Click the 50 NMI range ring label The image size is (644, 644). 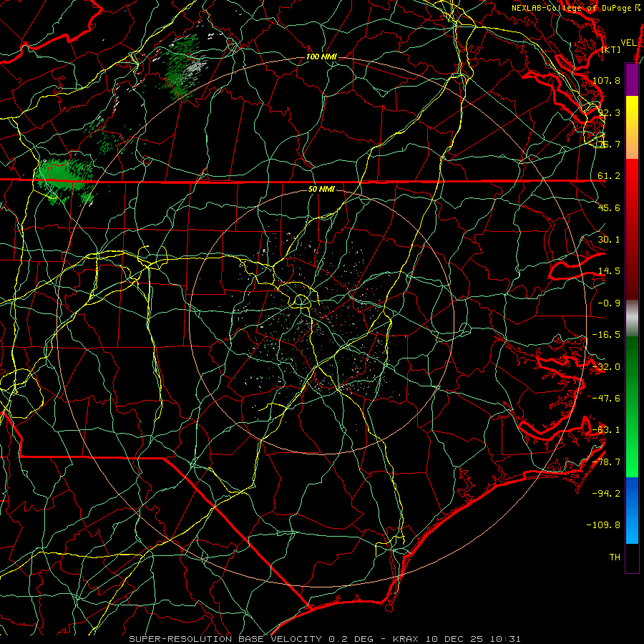321,190
